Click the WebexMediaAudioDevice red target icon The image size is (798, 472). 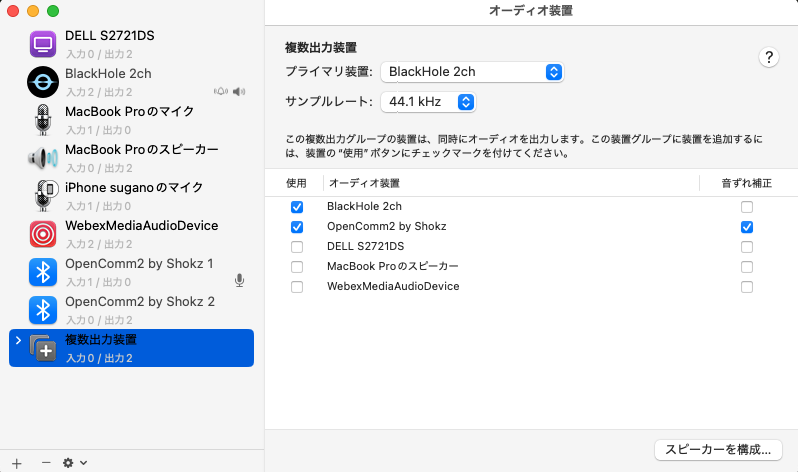coord(43,234)
